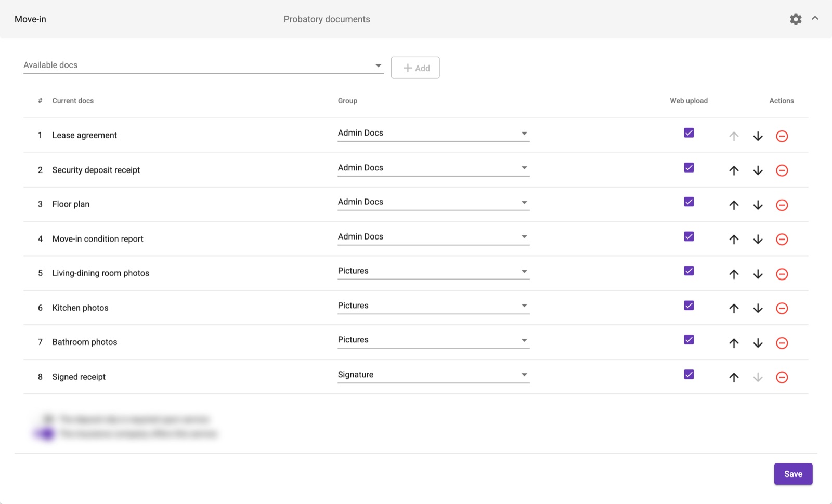832x504 pixels.
Task: Move Move-in condition report up
Action: tap(734, 240)
